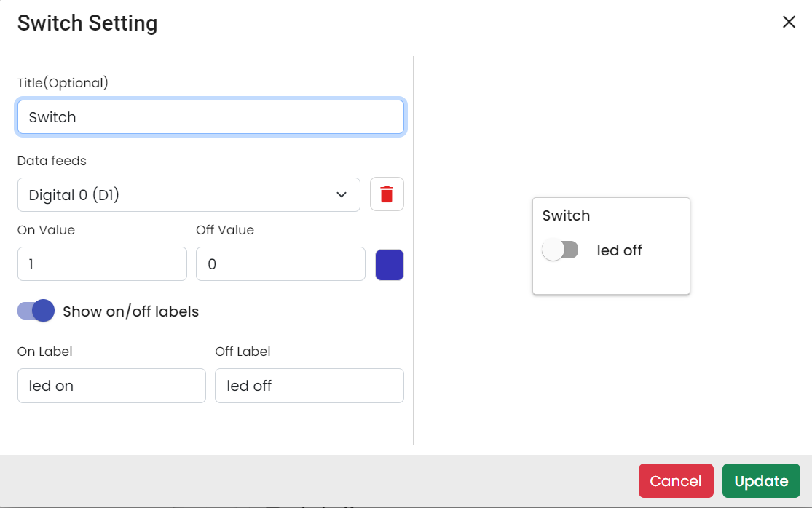Edit the On Label 'led on' field
The image size is (812, 508).
pos(111,386)
